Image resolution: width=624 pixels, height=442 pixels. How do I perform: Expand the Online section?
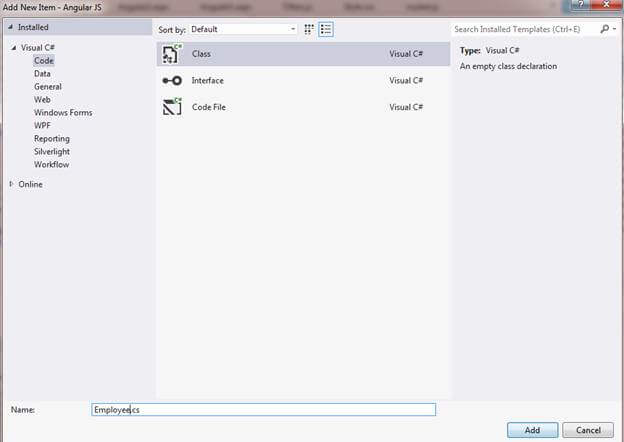[x=12, y=184]
